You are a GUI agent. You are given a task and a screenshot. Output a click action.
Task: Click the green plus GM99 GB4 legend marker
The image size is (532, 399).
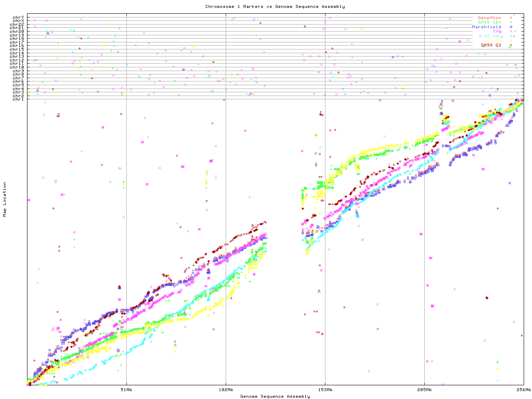[x=510, y=22]
